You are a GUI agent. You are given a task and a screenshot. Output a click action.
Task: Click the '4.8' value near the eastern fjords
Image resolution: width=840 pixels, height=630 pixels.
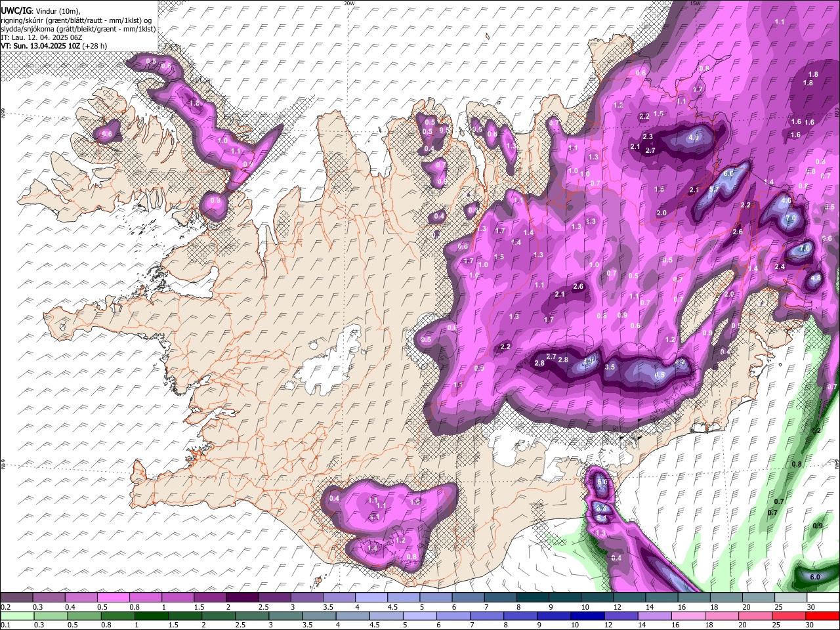(x=816, y=278)
